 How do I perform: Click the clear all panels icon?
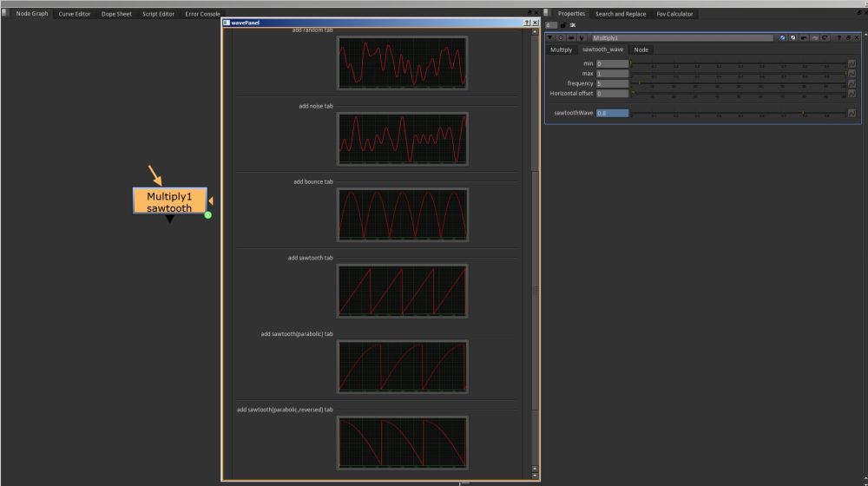click(x=572, y=25)
